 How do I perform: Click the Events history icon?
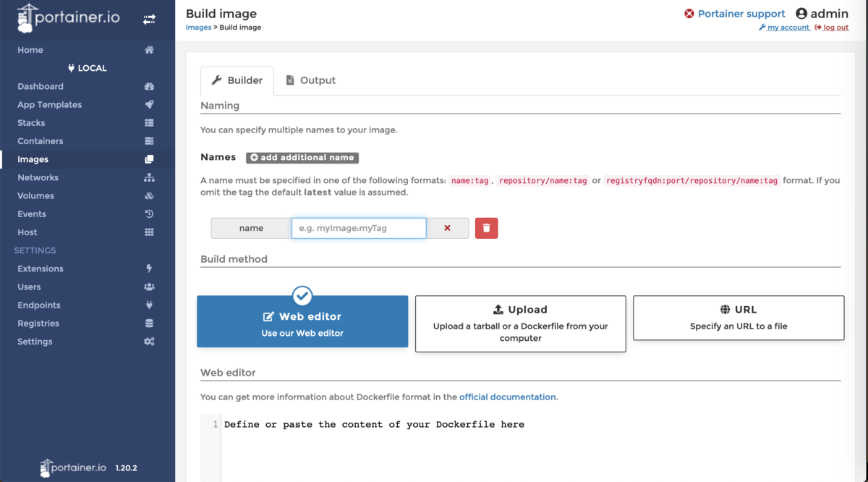[149, 214]
